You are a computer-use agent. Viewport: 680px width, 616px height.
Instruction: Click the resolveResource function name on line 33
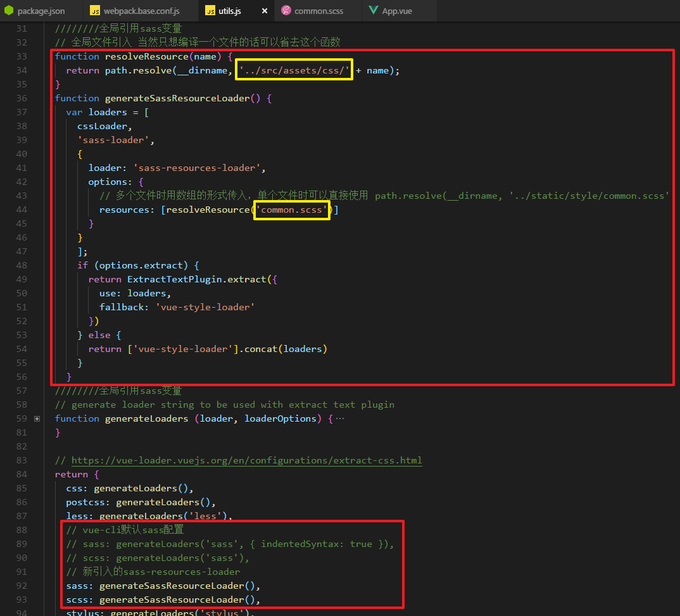point(147,56)
